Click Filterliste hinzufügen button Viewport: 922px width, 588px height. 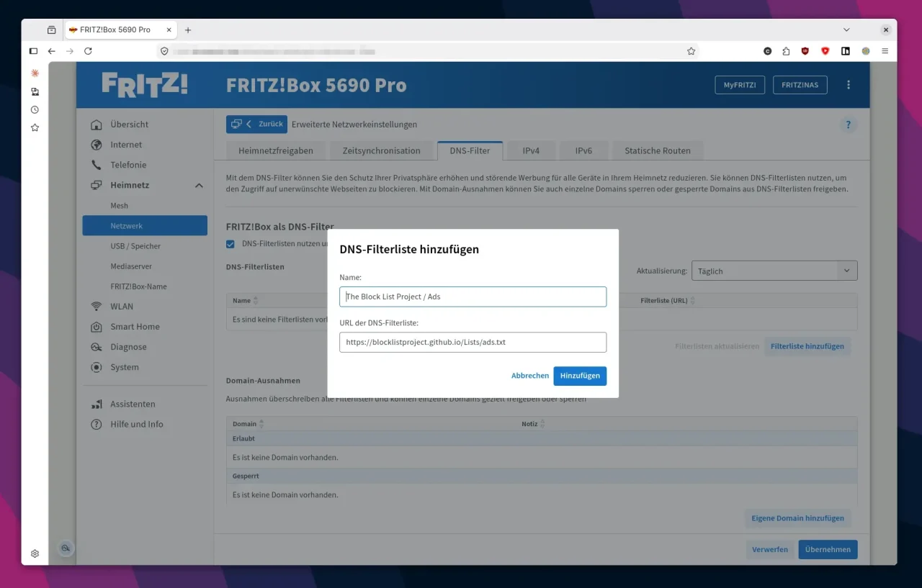point(807,346)
